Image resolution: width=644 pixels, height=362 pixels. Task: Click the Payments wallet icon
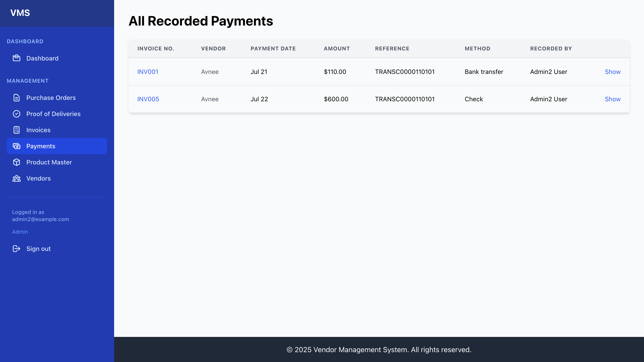click(x=17, y=146)
